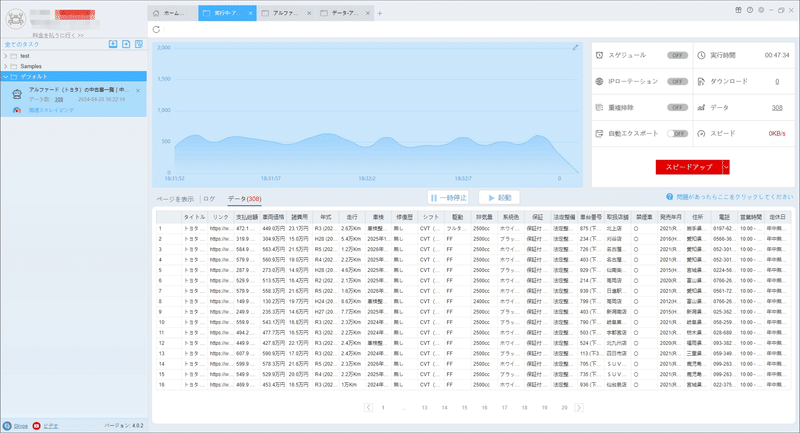The height and width of the screenshot is (433, 800).
Task: Go to the previous page with the left chevron
Action: pos(368,407)
